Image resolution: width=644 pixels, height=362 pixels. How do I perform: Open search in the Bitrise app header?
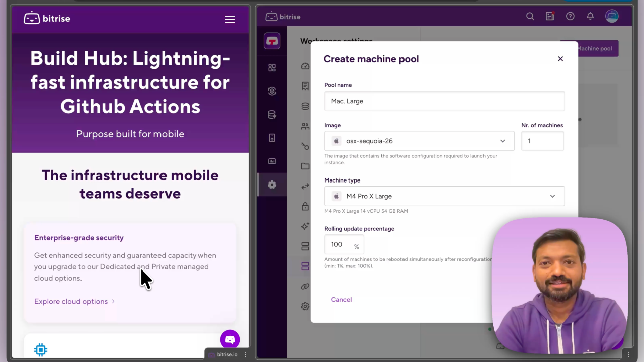pos(530,16)
